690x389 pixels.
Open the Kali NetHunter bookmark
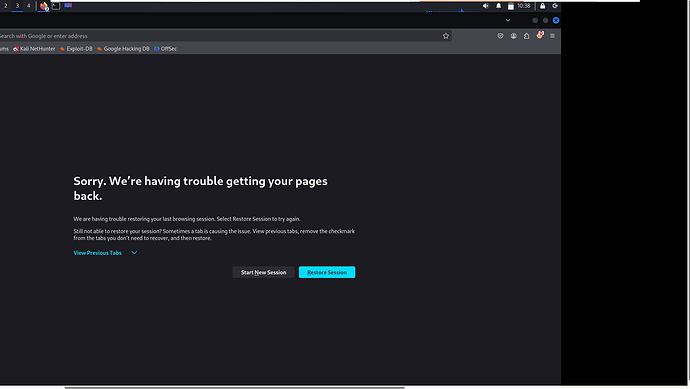[34, 49]
